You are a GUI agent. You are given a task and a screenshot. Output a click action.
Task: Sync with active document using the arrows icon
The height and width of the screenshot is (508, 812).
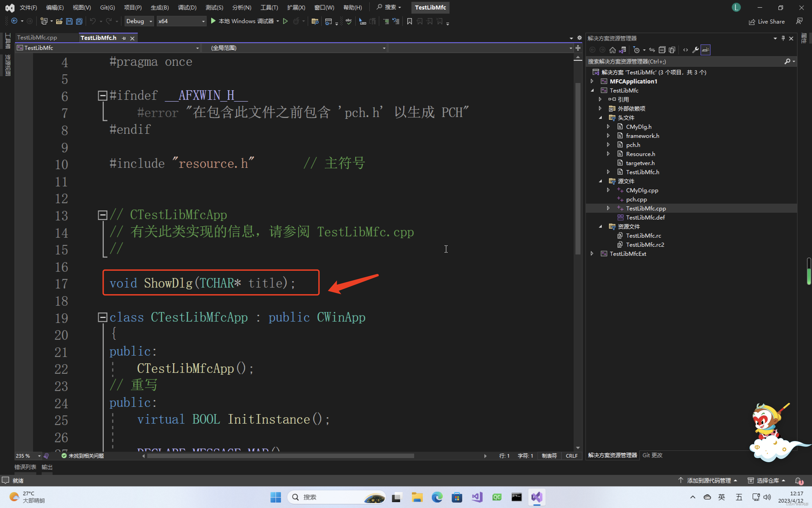click(x=652, y=50)
